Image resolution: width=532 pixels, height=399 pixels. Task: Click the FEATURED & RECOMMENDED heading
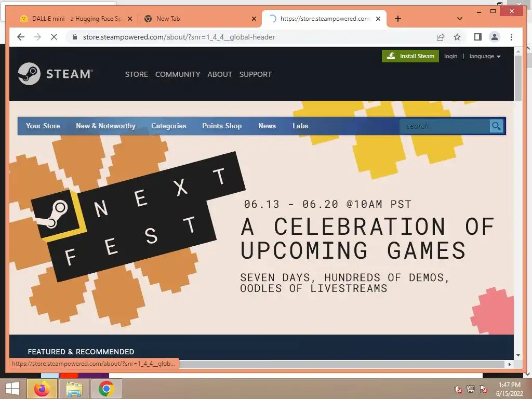pyautogui.click(x=81, y=352)
